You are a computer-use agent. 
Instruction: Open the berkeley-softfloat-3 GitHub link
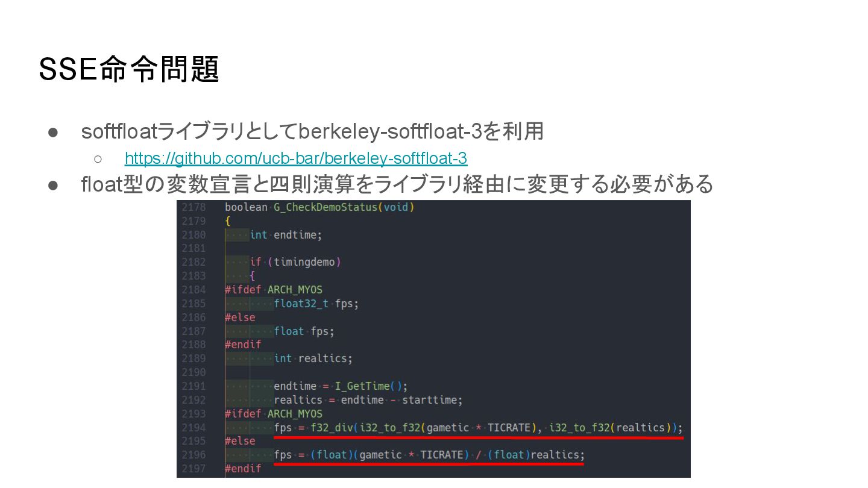pyautogui.click(x=296, y=158)
